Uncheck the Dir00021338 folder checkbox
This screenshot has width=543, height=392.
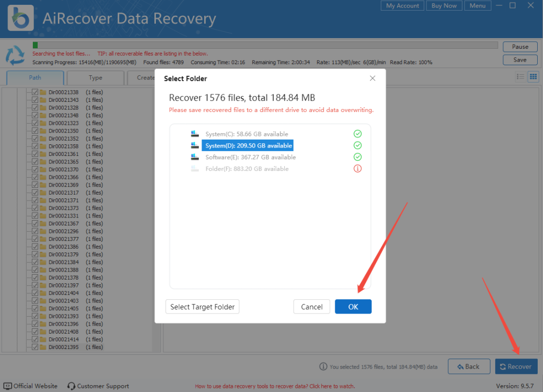point(35,92)
